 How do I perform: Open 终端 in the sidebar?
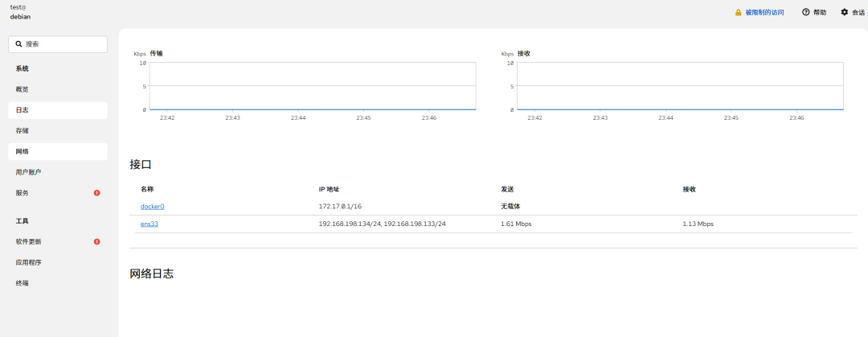click(x=58, y=283)
